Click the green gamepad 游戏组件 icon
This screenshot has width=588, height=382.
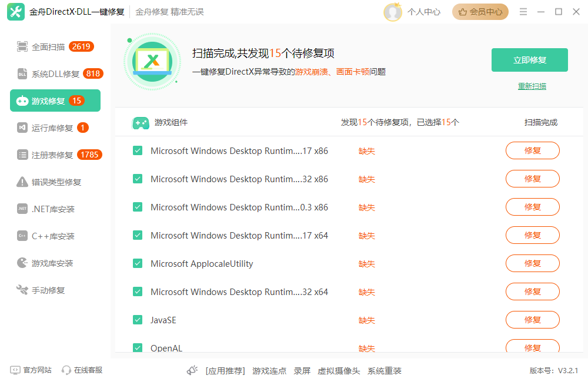(141, 123)
